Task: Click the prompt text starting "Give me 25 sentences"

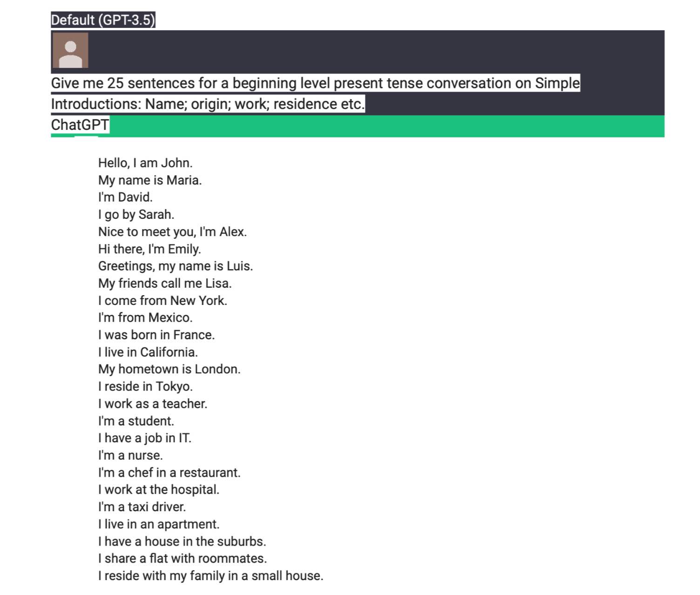Action: [315, 83]
